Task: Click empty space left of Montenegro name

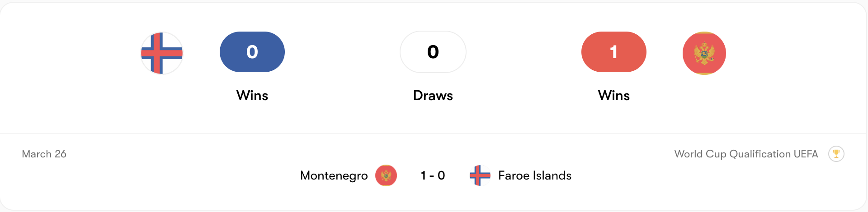Action: 181,175
